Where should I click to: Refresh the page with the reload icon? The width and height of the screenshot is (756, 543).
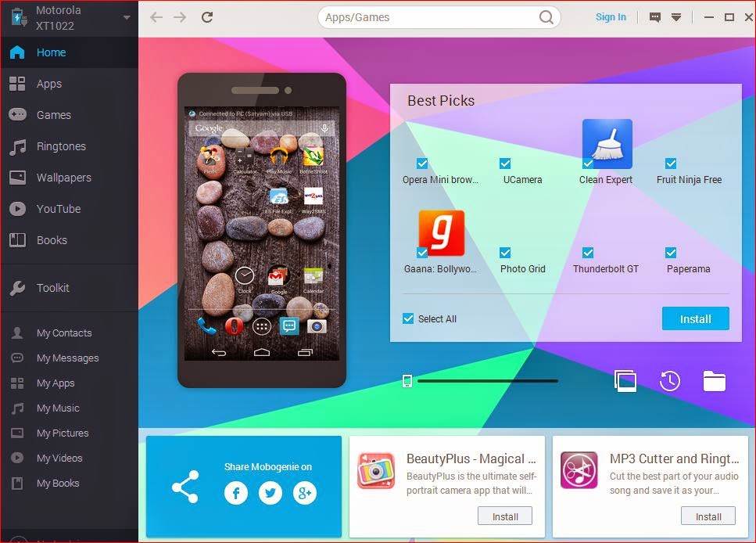coord(207,17)
